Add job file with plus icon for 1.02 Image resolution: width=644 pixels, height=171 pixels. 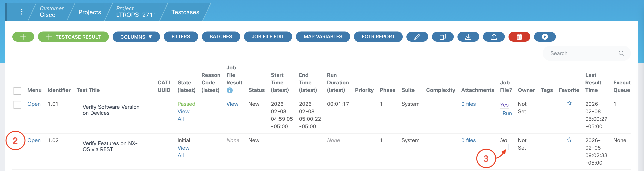509,147
